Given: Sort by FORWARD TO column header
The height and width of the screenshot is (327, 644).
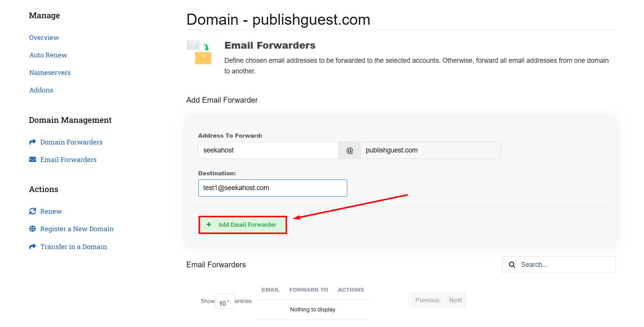Looking at the screenshot, I should 309,290.
